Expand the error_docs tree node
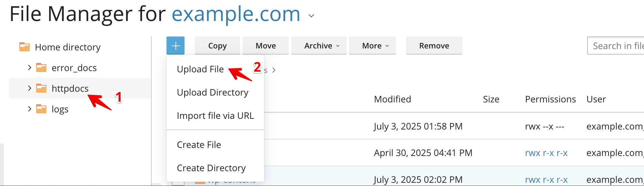The height and width of the screenshot is (186, 644). 29,67
